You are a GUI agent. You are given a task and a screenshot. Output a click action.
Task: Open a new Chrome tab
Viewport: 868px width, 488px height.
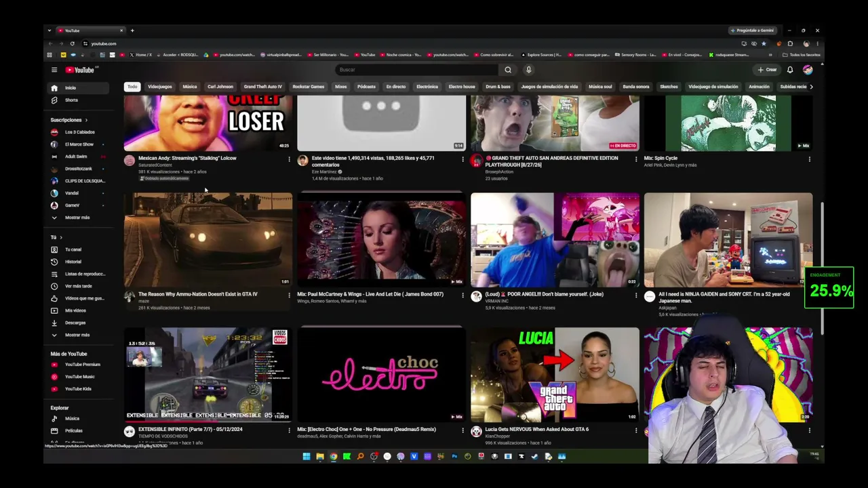(132, 30)
